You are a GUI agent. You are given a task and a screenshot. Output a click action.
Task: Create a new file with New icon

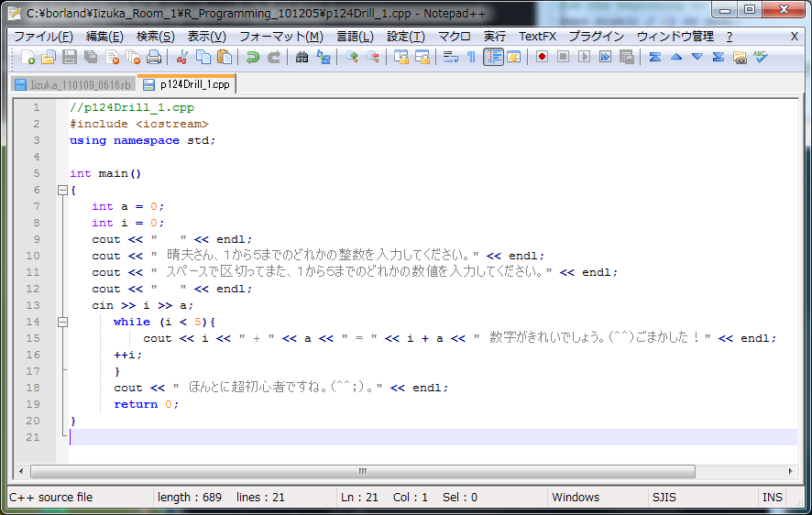[x=28, y=57]
